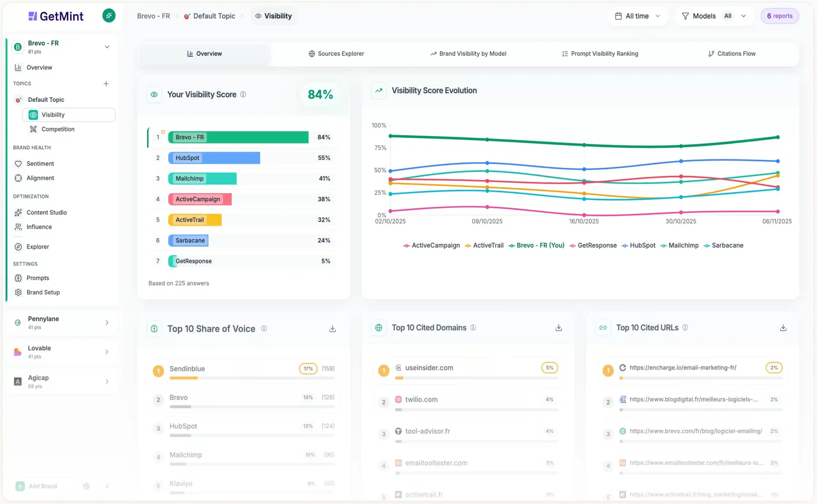Download the Top 10 Share of Voice data

pyautogui.click(x=332, y=328)
